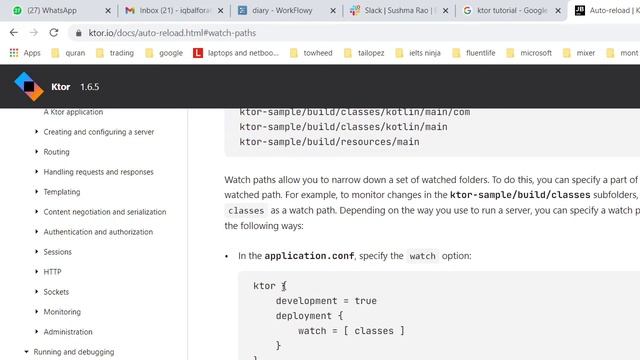Open the Monitoring docs link
The height and width of the screenshot is (360, 640).
(62, 312)
